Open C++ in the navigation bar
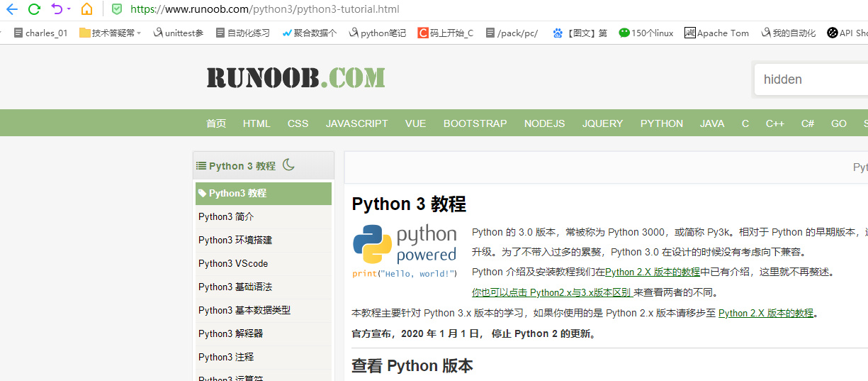 point(775,123)
